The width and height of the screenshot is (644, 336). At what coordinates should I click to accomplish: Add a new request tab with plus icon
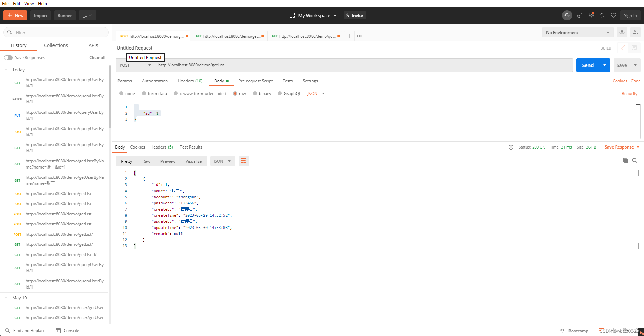pos(349,36)
